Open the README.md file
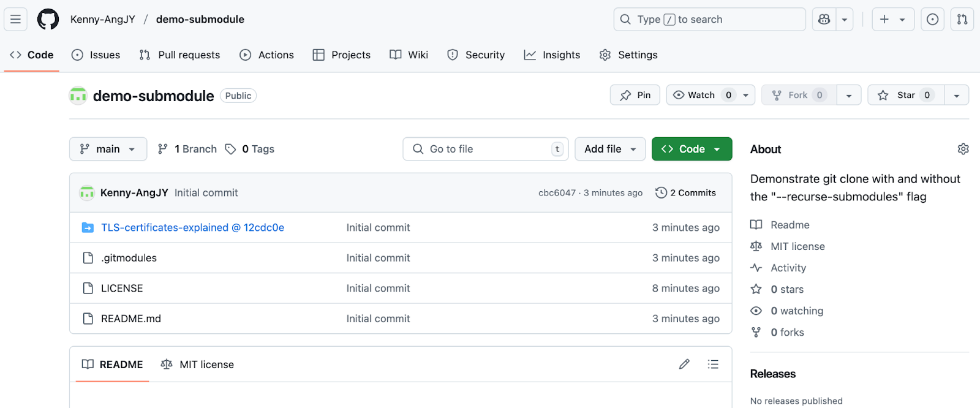This screenshot has width=980, height=408. [x=131, y=319]
